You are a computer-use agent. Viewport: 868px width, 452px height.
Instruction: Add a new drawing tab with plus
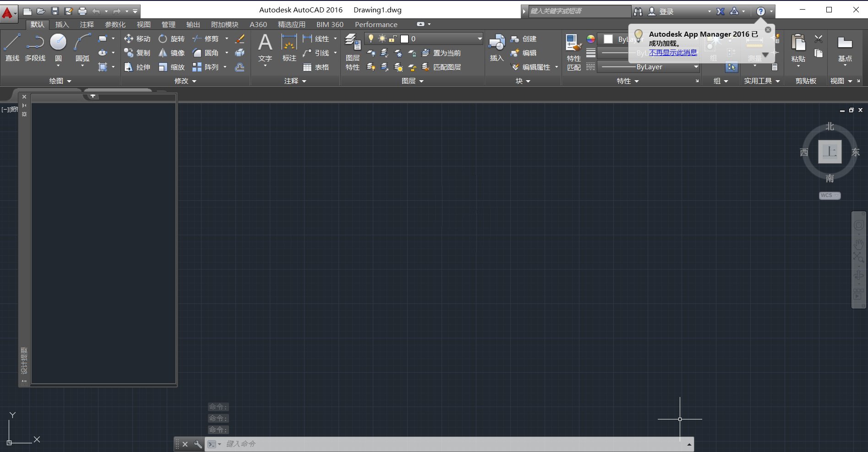(x=93, y=96)
